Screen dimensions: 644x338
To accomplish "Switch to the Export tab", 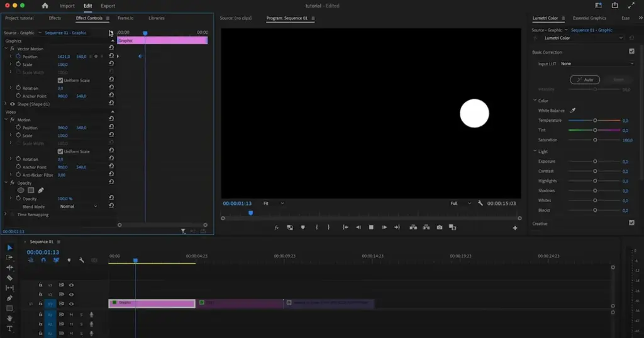I will [108, 6].
